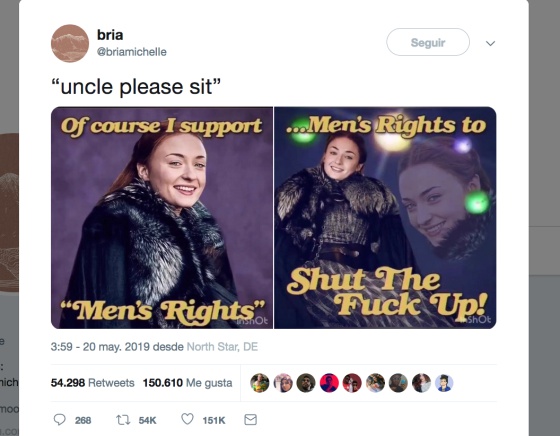This screenshot has width=560, height=436.
Task: Click the 268 reply count
Action: coord(83,420)
